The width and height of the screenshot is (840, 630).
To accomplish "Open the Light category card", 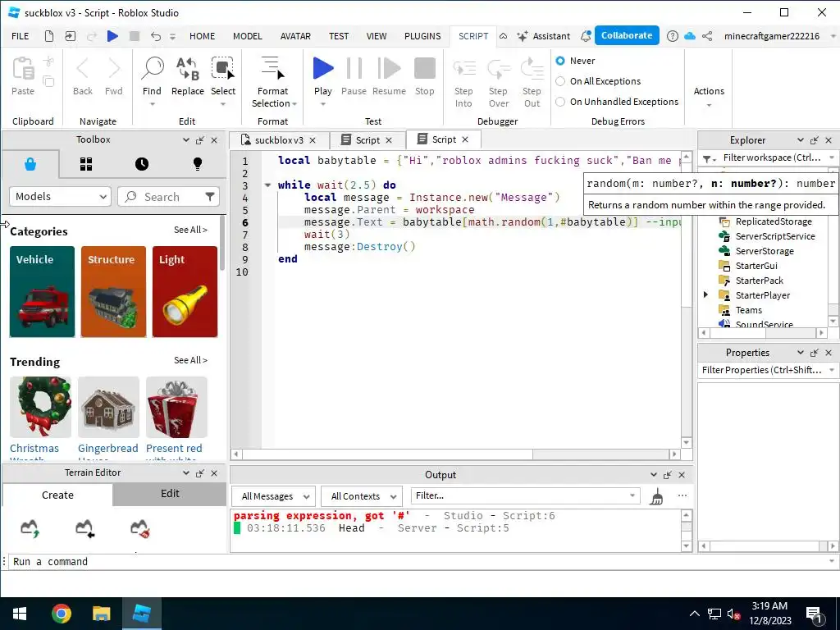I will click(185, 291).
